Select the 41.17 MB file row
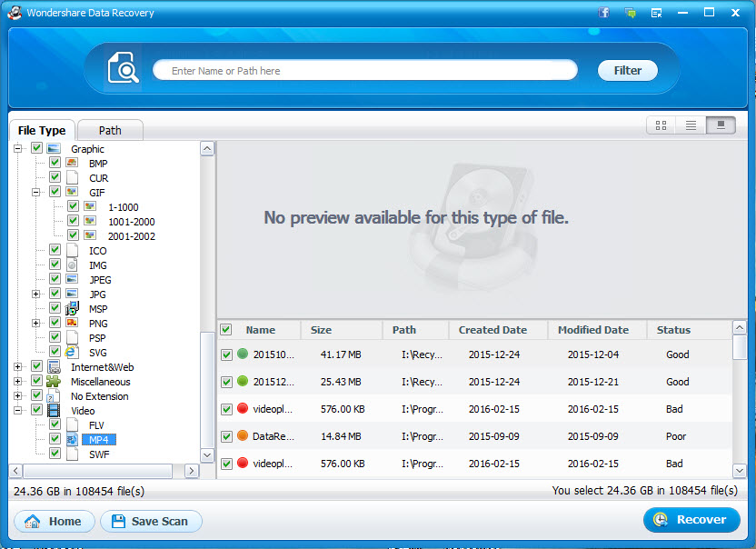The width and height of the screenshot is (756, 549). click(474, 354)
